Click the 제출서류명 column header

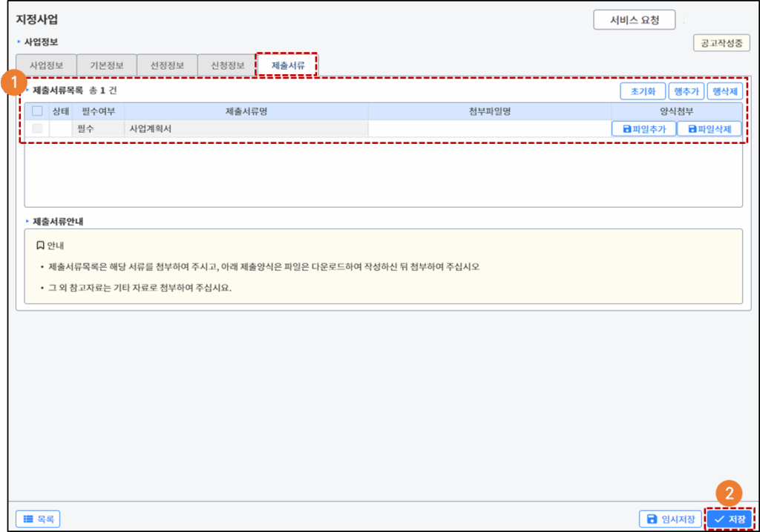pos(246,111)
